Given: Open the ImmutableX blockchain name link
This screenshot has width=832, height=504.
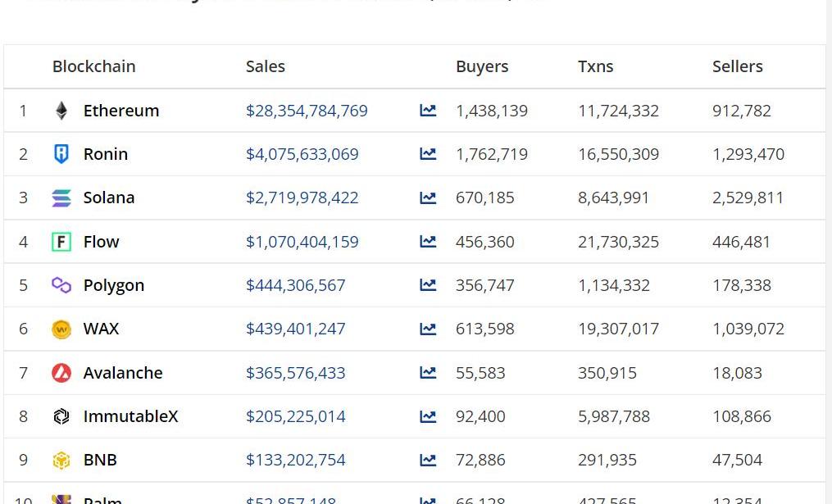Looking at the screenshot, I should [x=130, y=416].
